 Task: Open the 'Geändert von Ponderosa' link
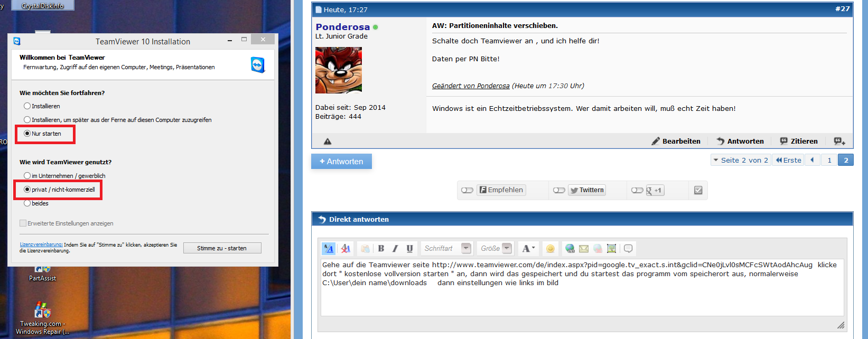tap(471, 86)
